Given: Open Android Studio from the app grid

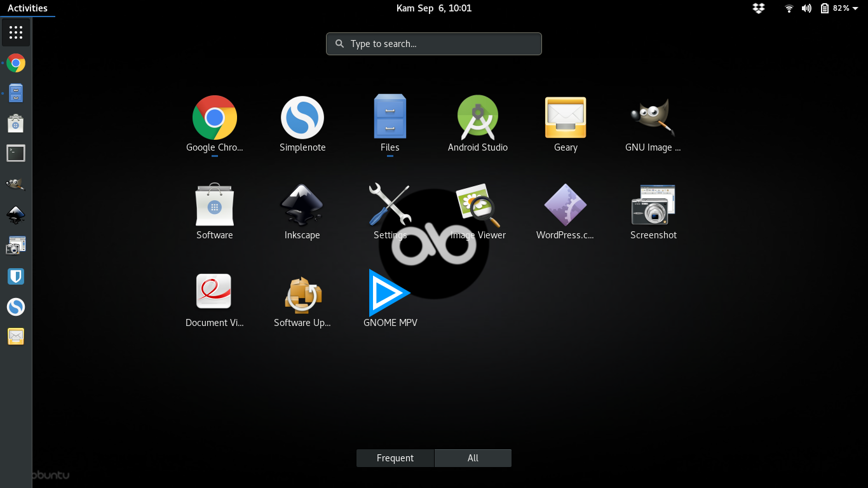Looking at the screenshot, I should pyautogui.click(x=477, y=117).
